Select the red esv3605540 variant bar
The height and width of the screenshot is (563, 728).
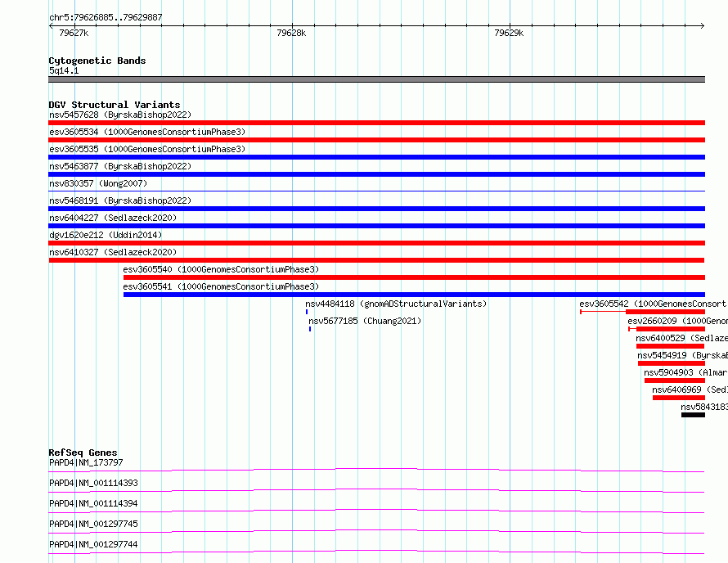coord(414,277)
